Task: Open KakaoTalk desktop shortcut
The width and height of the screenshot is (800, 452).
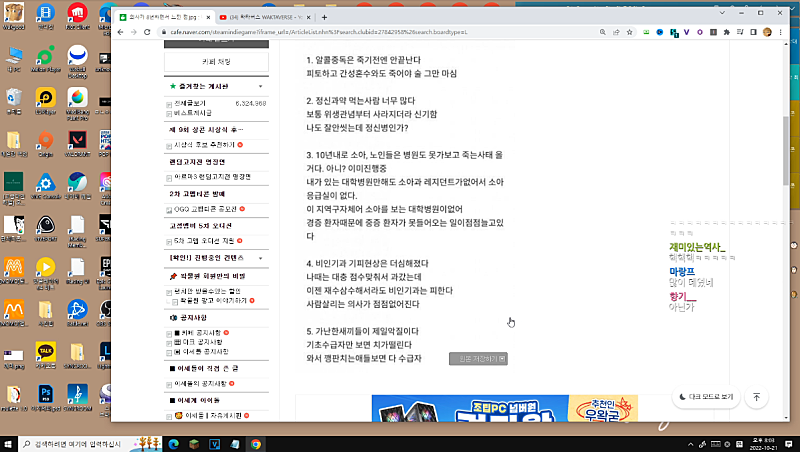Action: pos(45,355)
